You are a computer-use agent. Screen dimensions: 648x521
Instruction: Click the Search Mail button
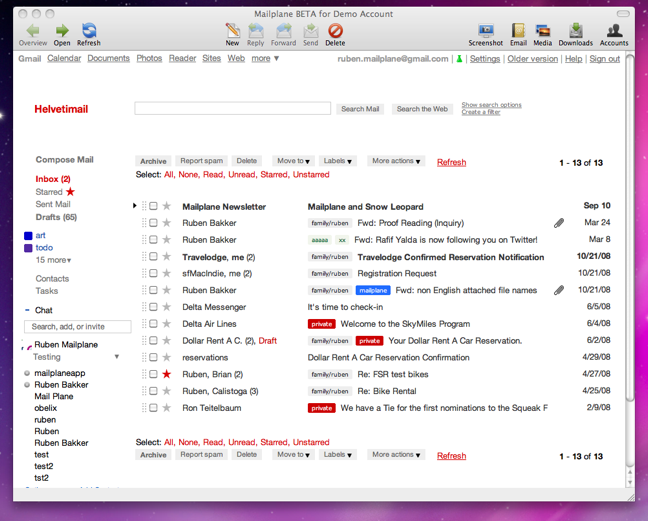click(360, 109)
